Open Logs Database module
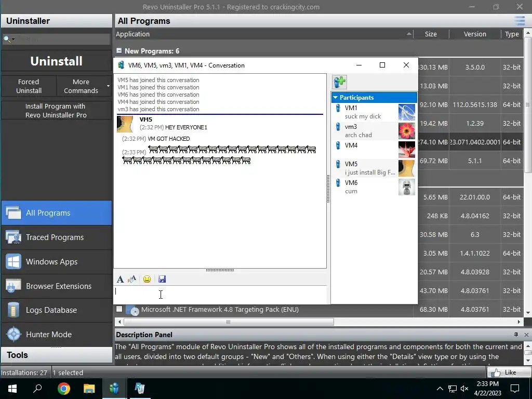The image size is (532, 399). [x=56, y=310]
